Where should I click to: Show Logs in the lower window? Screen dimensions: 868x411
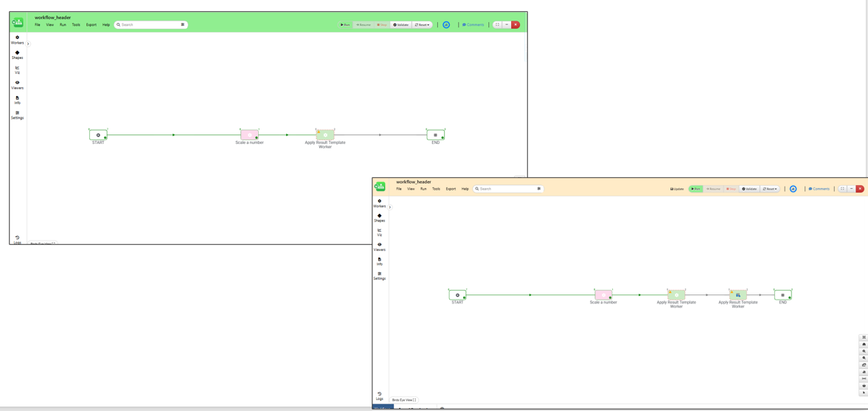click(379, 396)
